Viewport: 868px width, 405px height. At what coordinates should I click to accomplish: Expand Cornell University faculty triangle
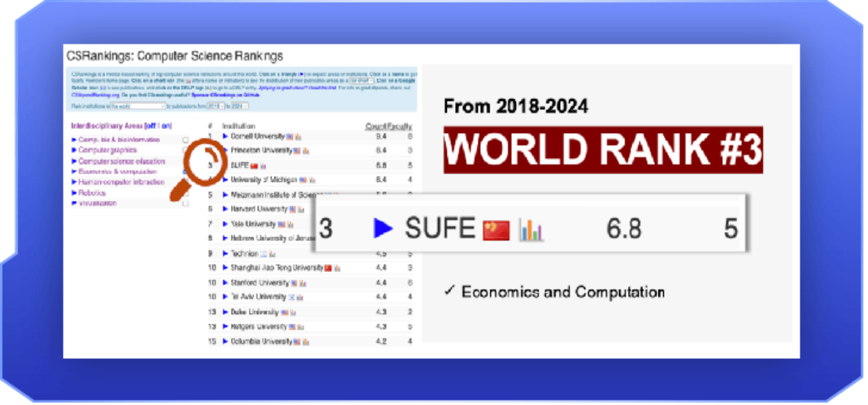(x=226, y=137)
